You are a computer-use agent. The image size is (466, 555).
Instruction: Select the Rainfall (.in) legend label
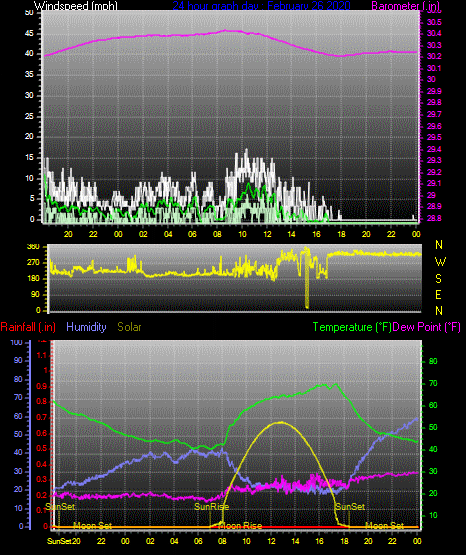(28, 327)
